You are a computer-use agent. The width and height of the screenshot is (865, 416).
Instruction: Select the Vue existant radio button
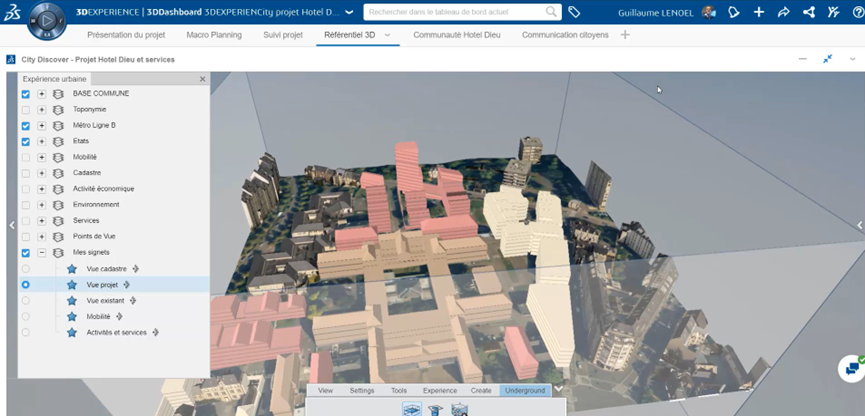click(x=25, y=301)
